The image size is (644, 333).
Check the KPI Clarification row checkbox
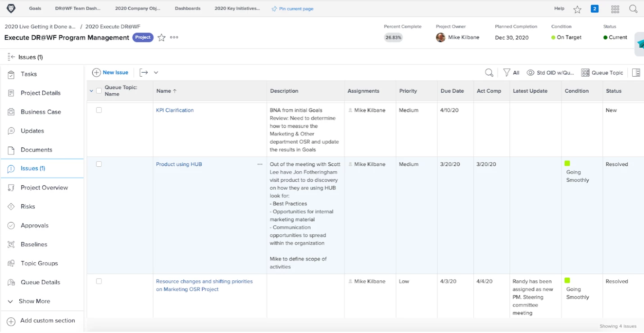[99, 110]
